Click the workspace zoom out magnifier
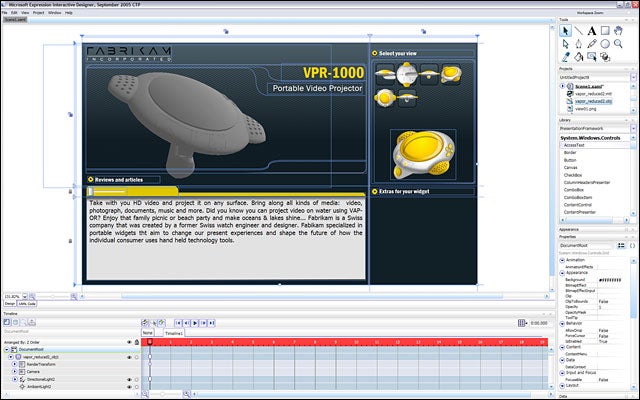Image resolution: width=640 pixels, height=400 pixels. (x=32, y=297)
